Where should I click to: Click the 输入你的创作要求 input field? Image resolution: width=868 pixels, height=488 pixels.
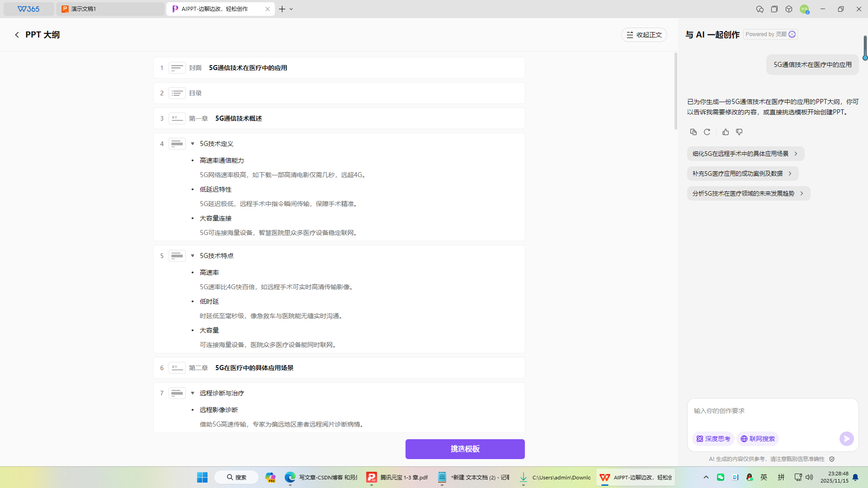pos(769,411)
